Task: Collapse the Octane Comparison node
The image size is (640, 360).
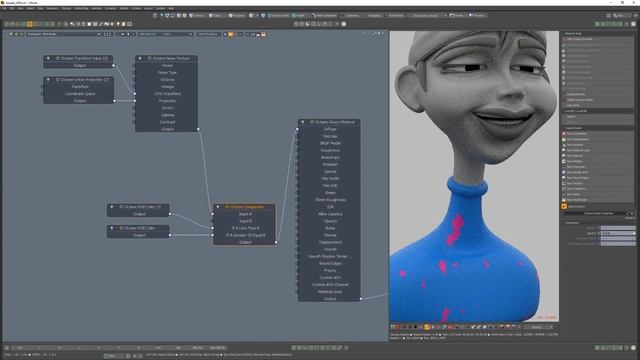Action: click(218, 207)
